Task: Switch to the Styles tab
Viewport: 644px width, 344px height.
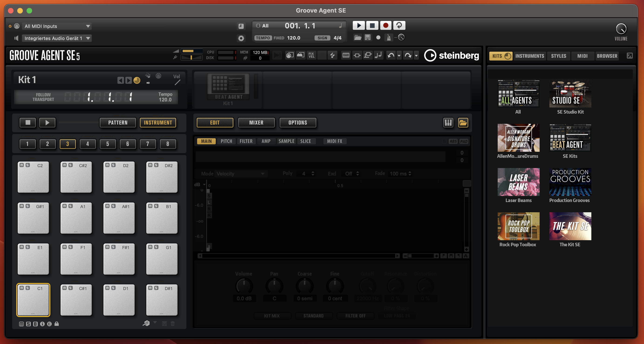Action: click(558, 56)
